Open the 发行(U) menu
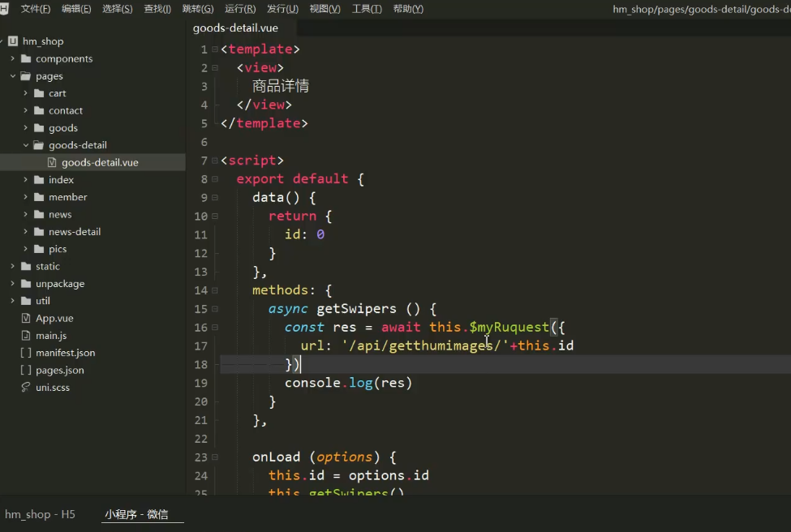Image resolution: width=791 pixels, height=532 pixels. coord(282,9)
